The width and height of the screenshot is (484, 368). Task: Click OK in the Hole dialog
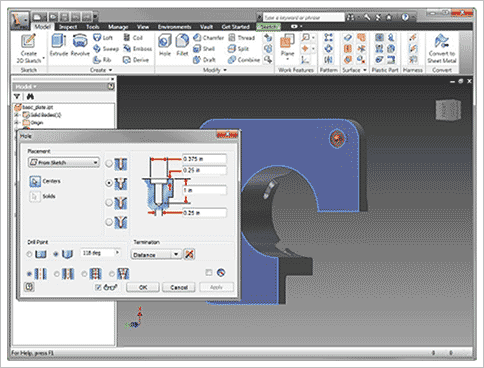pos(143,287)
